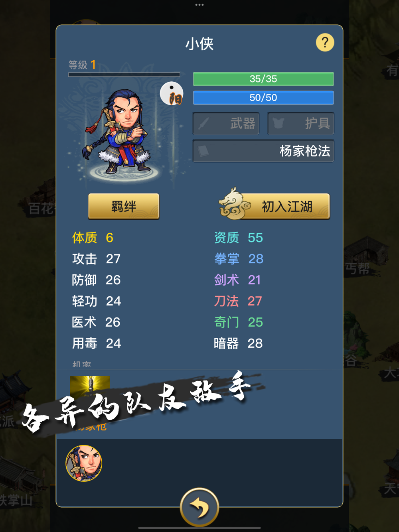The width and height of the screenshot is (399, 532).
Task: Click the 羁绊 bonds button
Action: coord(124,207)
